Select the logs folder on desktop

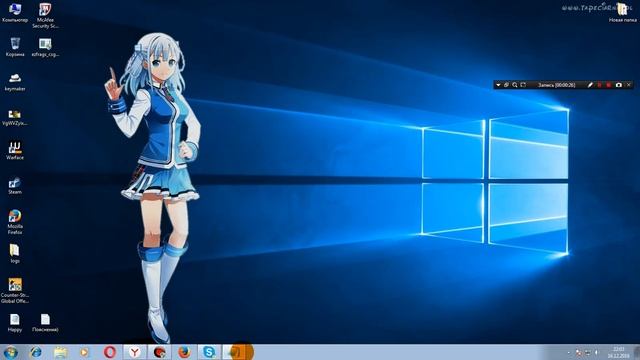click(x=15, y=253)
